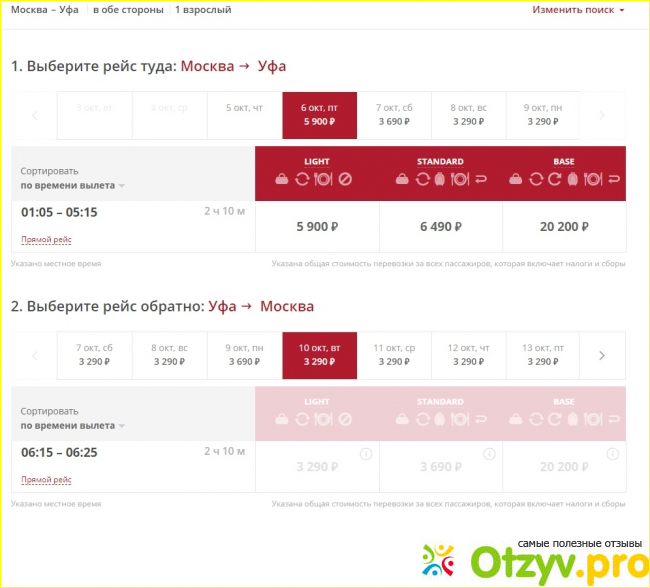Choose LIGHT fare 5 900 ₽

(x=317, y=227)
